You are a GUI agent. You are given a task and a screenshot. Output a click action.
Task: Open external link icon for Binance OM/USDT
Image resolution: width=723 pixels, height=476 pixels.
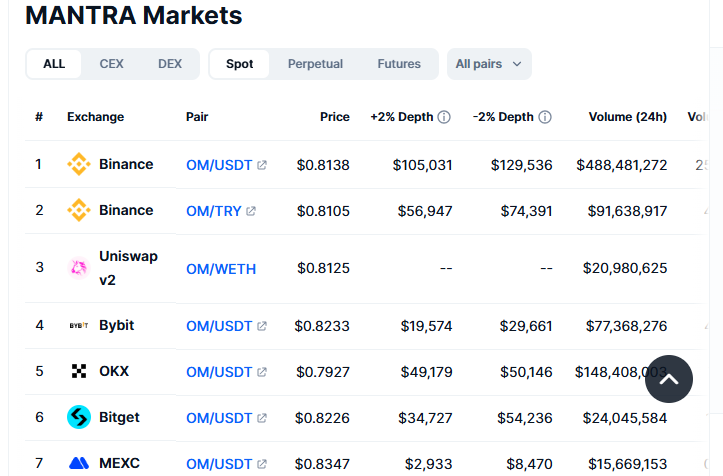[x=262, y=165]
